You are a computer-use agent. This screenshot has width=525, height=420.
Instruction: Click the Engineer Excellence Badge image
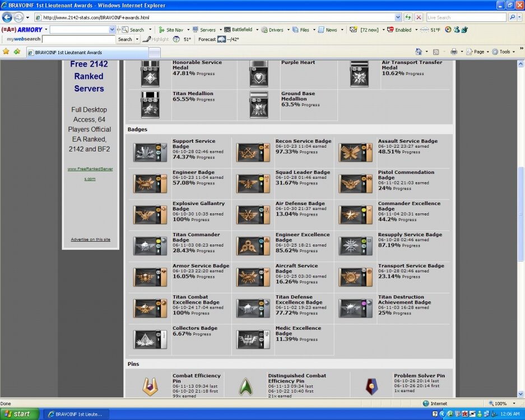(253, 246)
